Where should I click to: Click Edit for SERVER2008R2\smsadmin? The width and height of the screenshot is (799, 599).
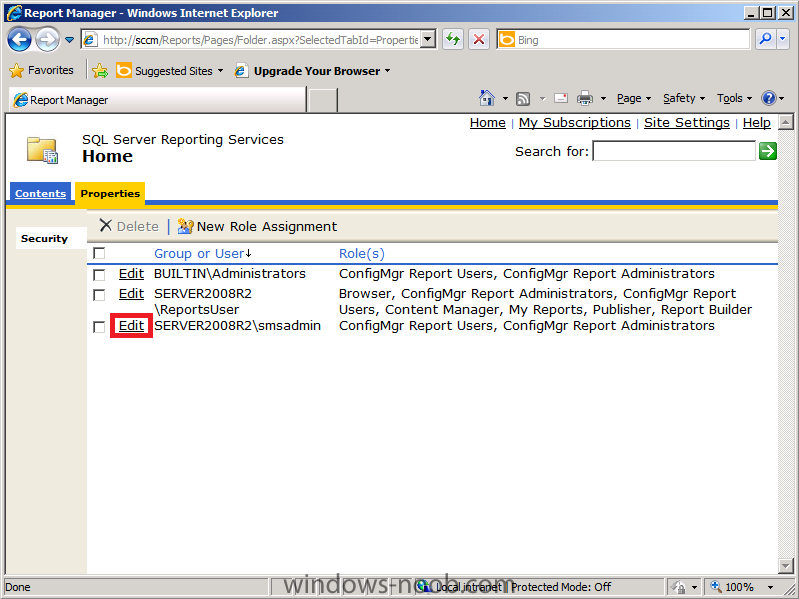coord(131,326)
